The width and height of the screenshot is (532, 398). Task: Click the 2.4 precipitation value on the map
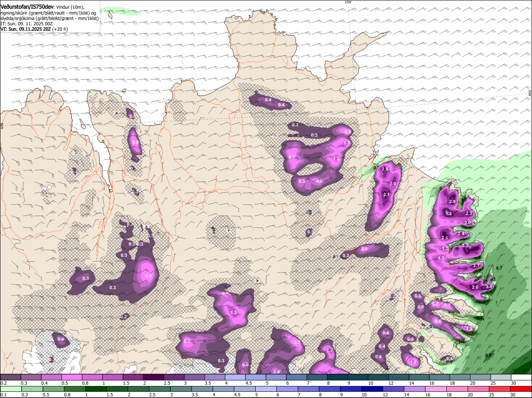[461, 234]
